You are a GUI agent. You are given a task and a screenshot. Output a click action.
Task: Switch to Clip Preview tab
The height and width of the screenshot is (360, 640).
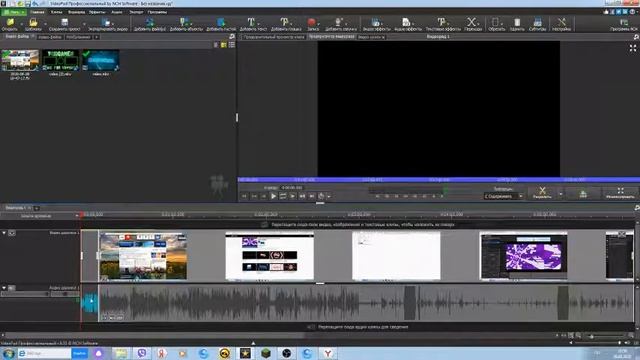[x=274, y=37]
